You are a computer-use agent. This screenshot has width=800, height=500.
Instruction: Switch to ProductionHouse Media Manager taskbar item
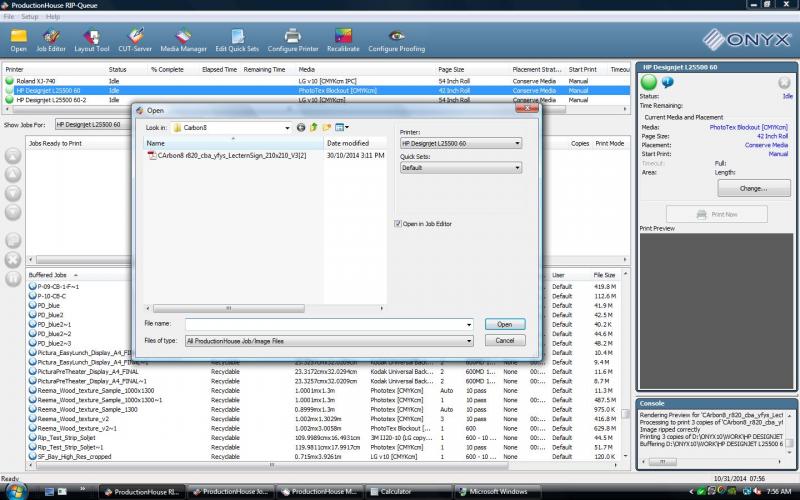tap(319, 491)
